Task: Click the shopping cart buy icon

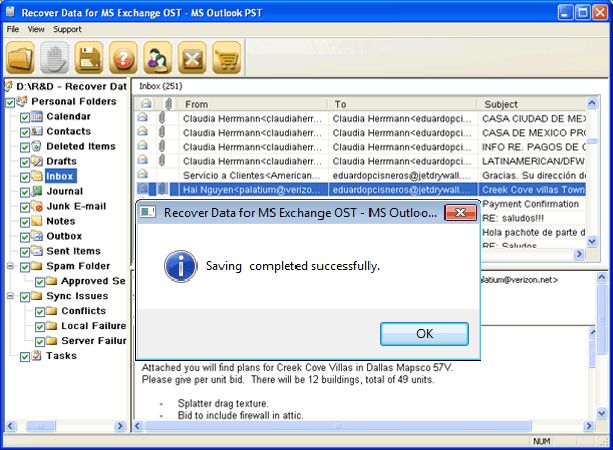Action: click(226, 58)
